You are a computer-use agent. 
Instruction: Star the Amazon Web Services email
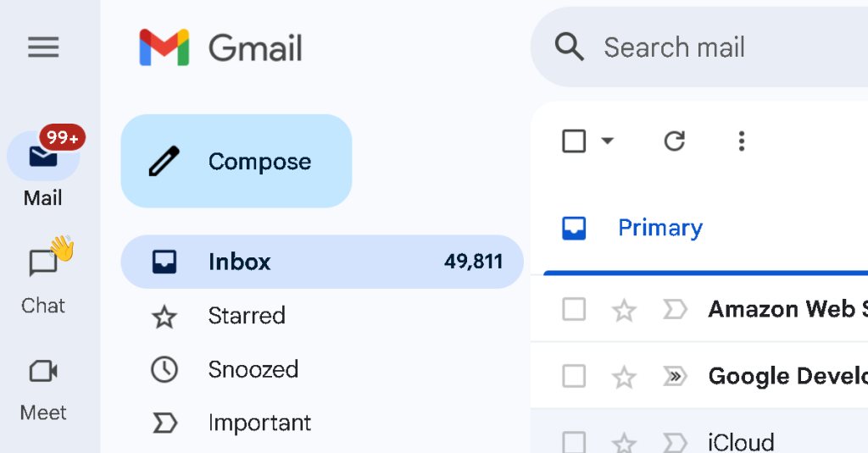(624, 310)
